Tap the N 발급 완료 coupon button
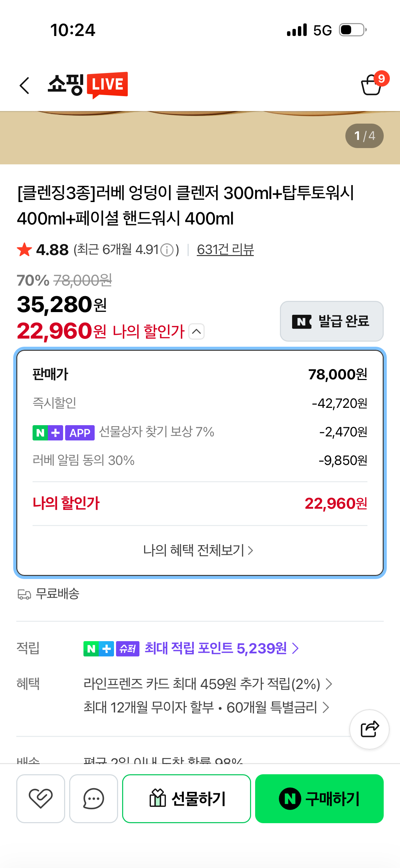 coord(331,321)
